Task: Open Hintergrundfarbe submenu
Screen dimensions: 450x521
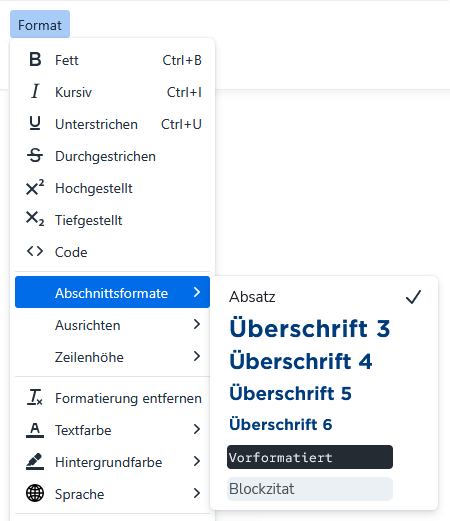Action: [112, 461]
